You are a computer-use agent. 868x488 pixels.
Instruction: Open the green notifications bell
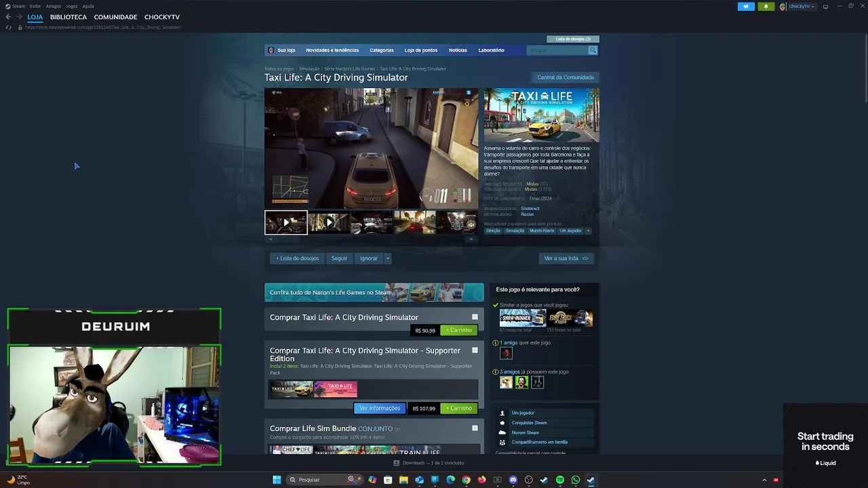766,6
